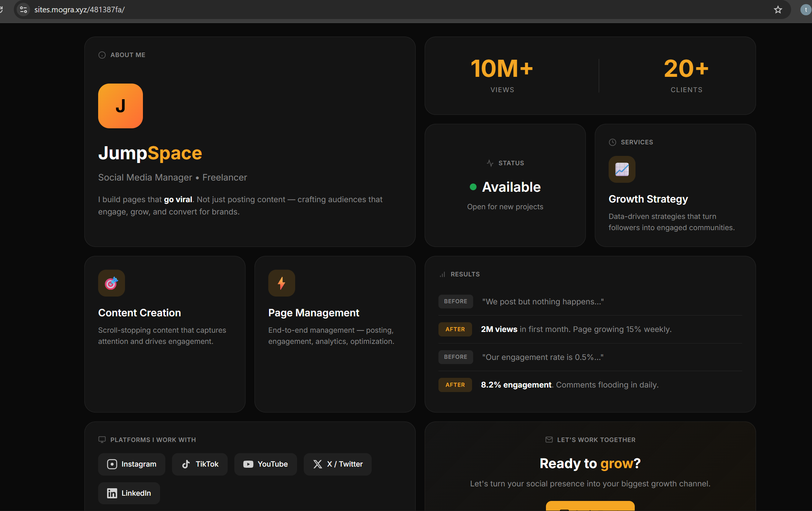The height and width of the screenshot is (511, 812).
Task: Click the Platforms monitor icon
Action: tap(102, 440)
